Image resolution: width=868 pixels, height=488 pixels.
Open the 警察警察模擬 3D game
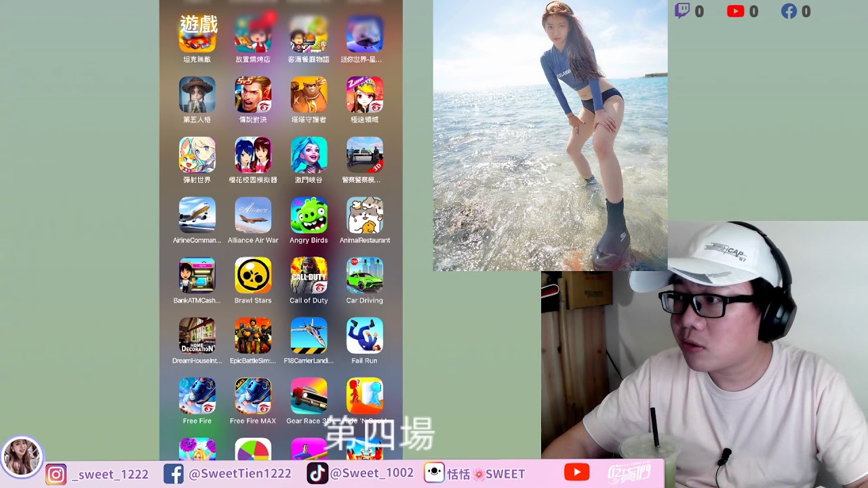coord(365,155)
